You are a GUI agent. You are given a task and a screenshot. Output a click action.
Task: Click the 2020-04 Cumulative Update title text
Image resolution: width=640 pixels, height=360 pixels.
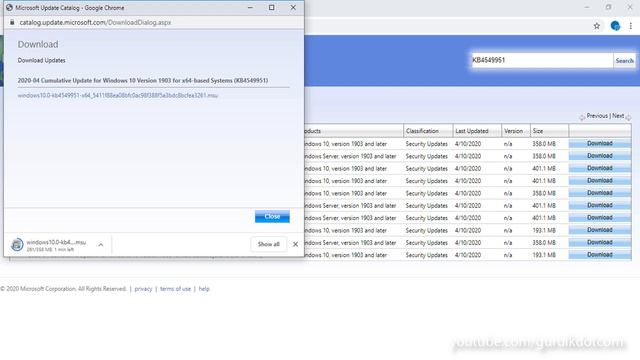(143, 80)
